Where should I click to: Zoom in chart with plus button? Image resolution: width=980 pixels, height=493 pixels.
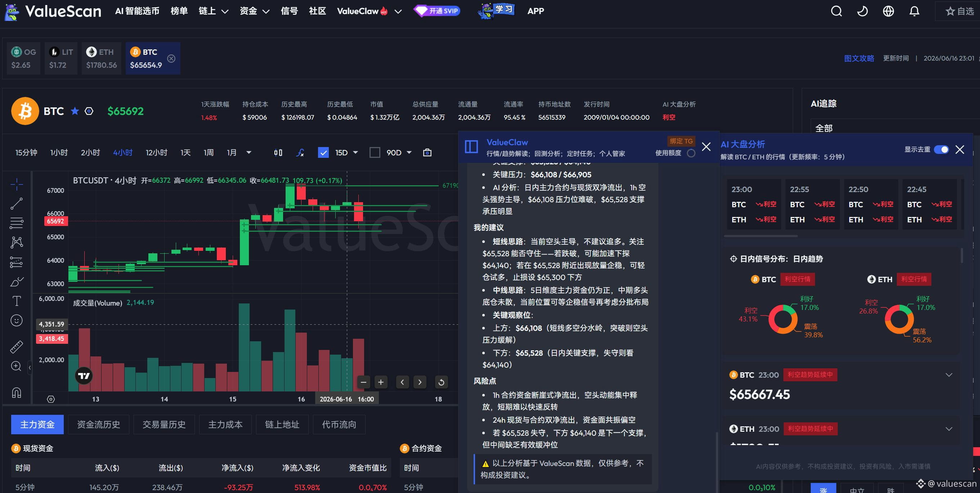pyautogui.click(x=381, y=382)
